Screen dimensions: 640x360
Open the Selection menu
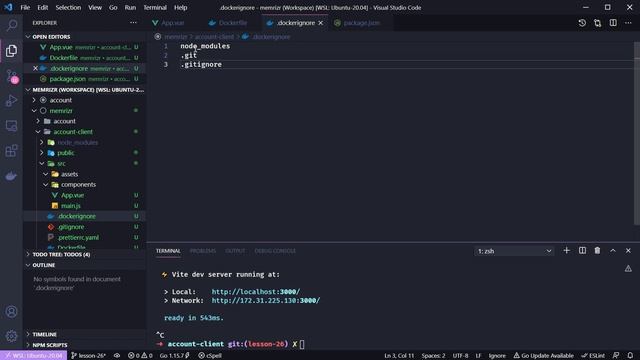click(68, 7)
